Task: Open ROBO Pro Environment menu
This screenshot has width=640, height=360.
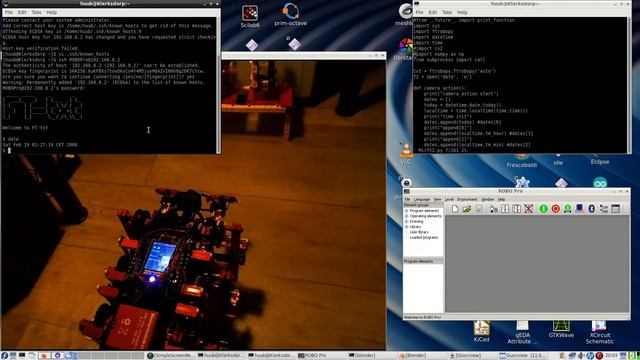Action: [x=467, y=199]
